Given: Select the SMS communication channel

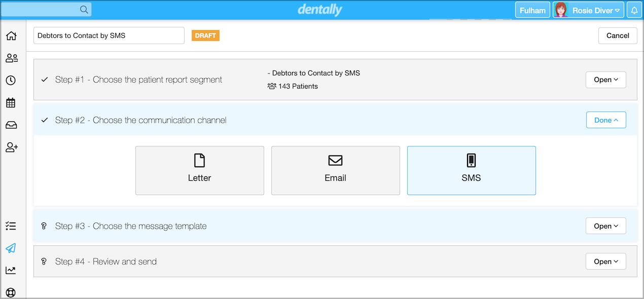Looking at the screenshot, I should pyautogui.click(x=471, y=170).
